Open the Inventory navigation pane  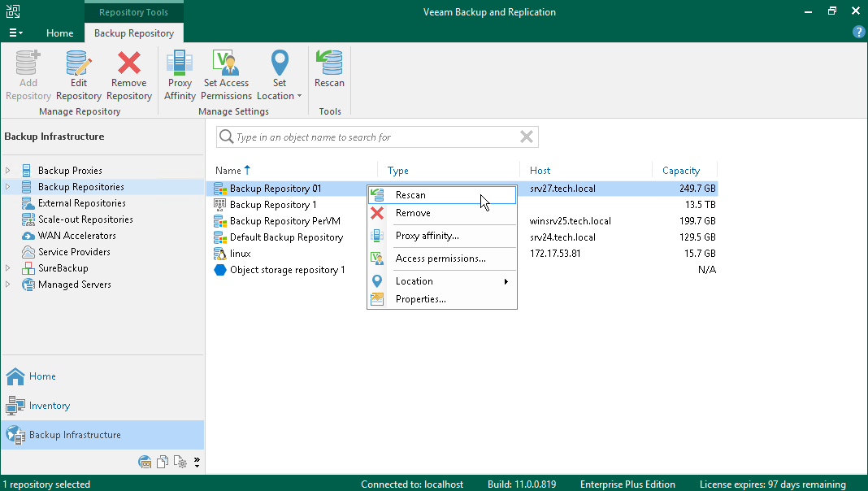(49, 406)
